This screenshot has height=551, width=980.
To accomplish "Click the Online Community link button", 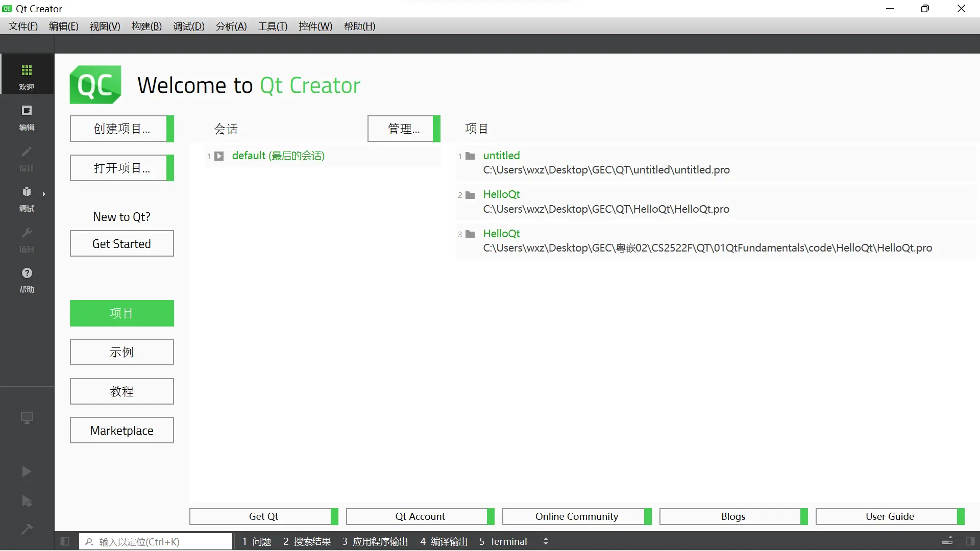I will click(577, 516).
